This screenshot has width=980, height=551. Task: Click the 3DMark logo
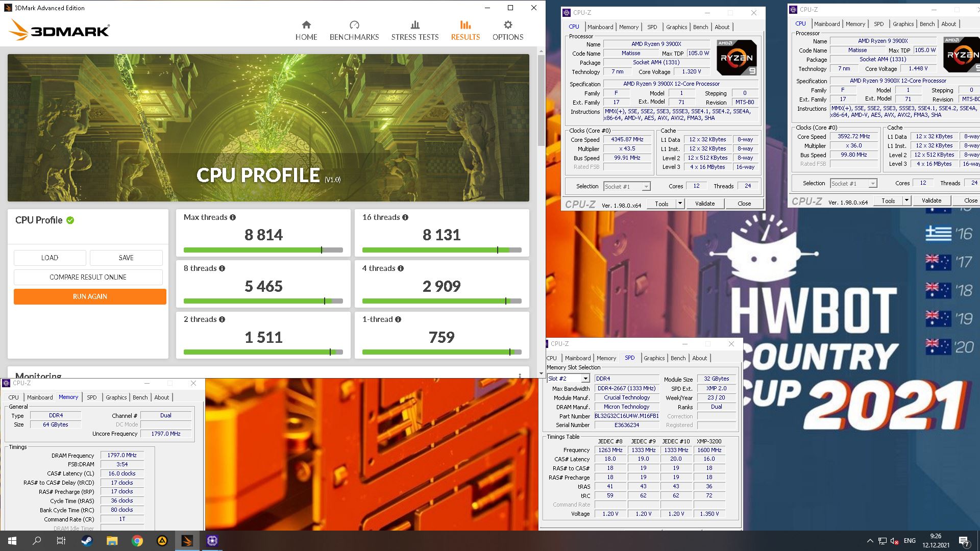tap(59, 30)
